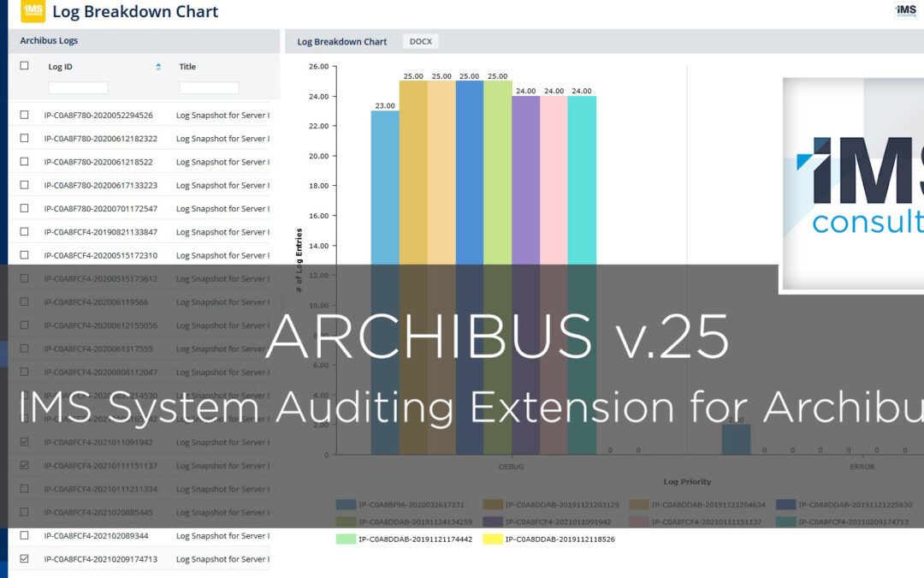The height and width of the screenshot is (578, 924).
Task: Focus the Title filter field
Action: (210, 88)
